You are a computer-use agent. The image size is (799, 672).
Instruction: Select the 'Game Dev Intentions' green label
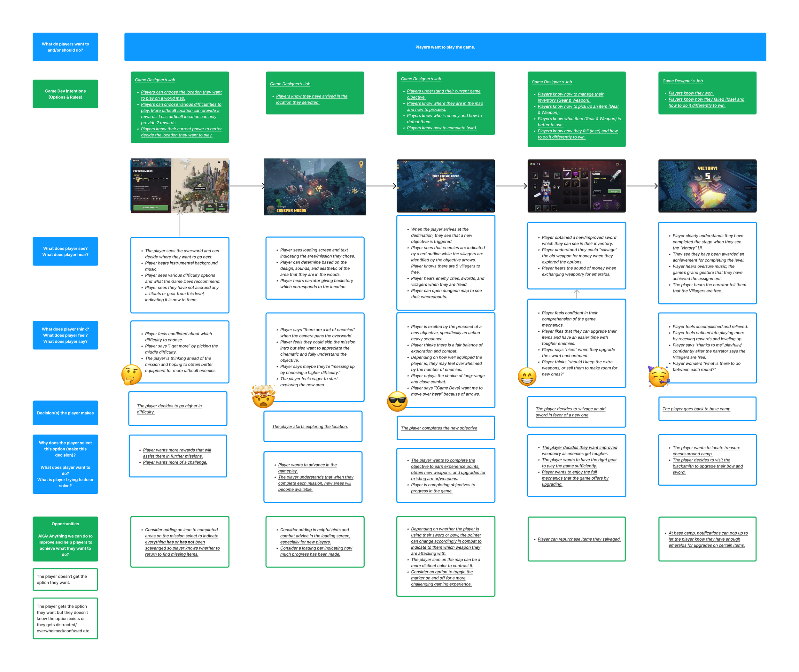(65, 94)
